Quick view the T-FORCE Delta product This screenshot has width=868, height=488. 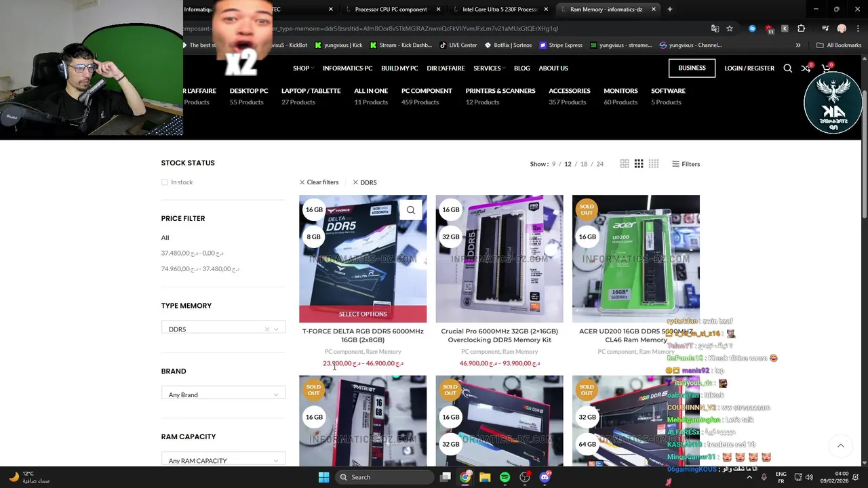[411, 210]
